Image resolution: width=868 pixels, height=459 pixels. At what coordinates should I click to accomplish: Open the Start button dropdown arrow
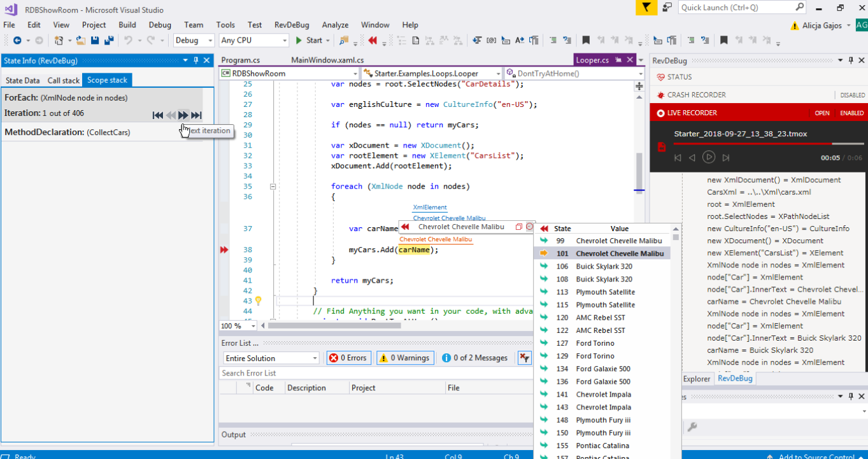328,40
